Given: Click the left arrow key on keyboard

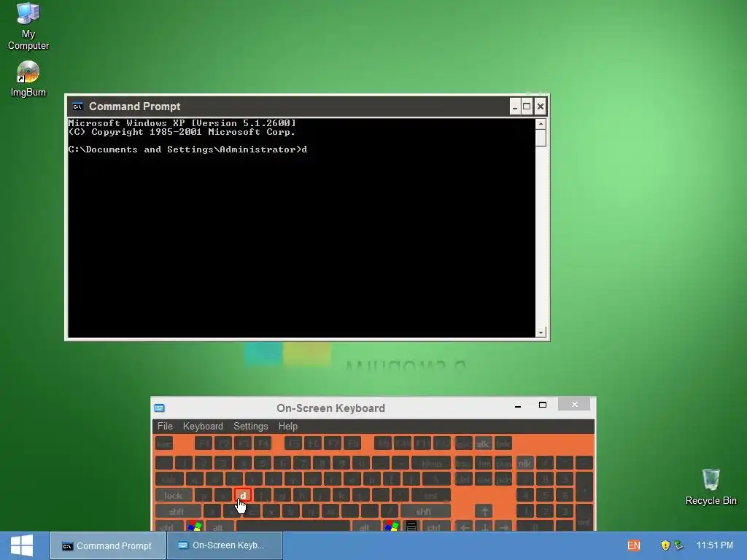Looking at the screenshot, I should 465,526.
